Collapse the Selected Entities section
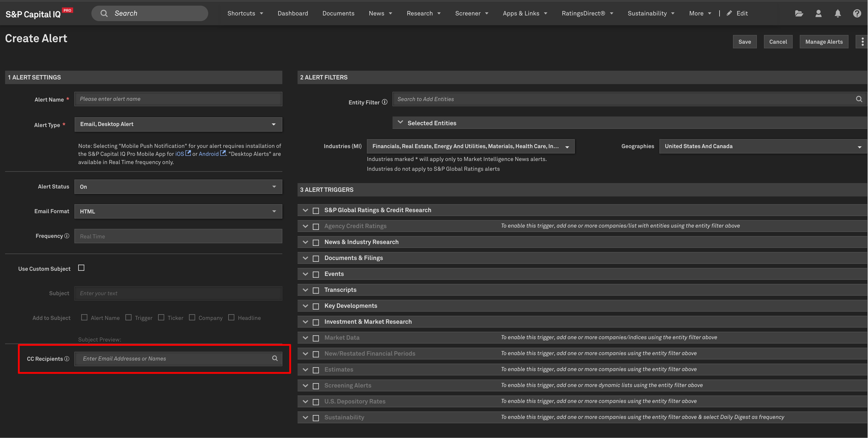This screenshot has width=868, height=438. (400, 123)
